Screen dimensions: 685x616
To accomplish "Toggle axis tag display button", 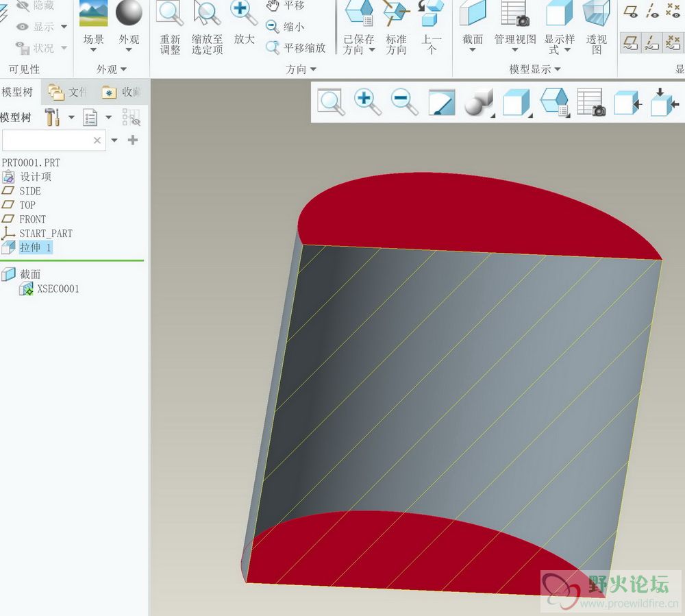I will click(651, 42).
